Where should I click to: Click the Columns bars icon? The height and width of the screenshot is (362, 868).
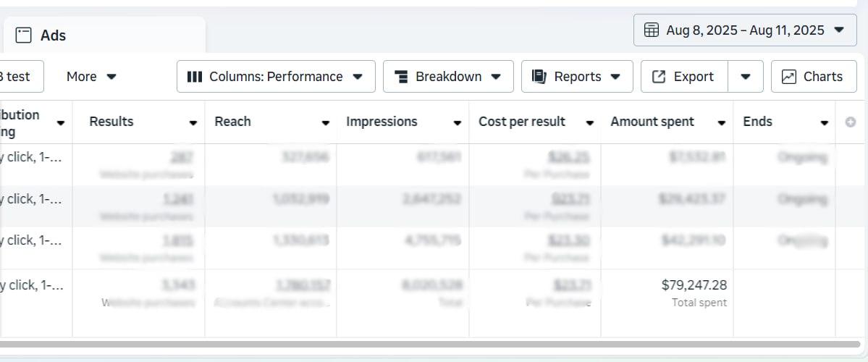(x=194, y=77)
